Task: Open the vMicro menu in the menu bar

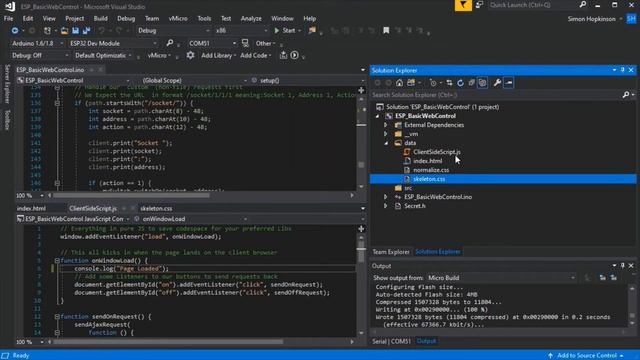Action: pyautogui.click(x=178, y=18)
